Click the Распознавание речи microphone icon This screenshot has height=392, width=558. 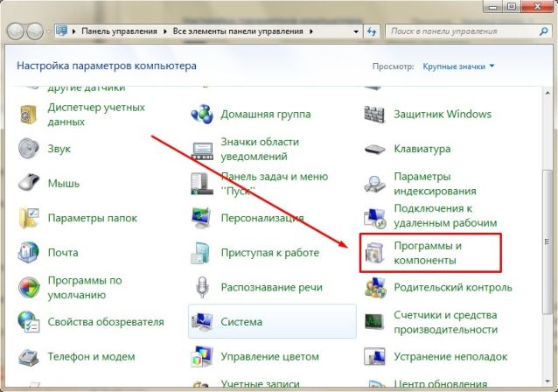pos(202,287)
